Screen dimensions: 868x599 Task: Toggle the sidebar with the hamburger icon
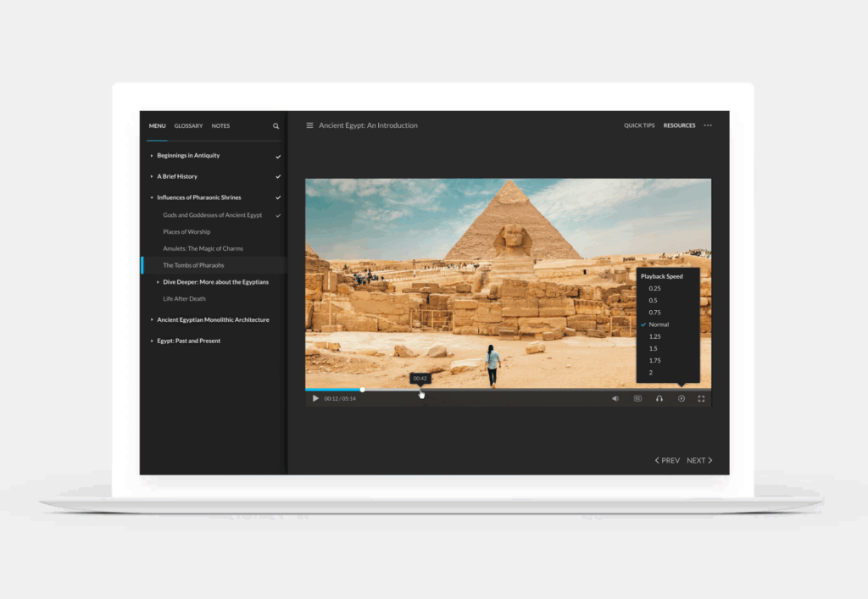click(309, 125)
